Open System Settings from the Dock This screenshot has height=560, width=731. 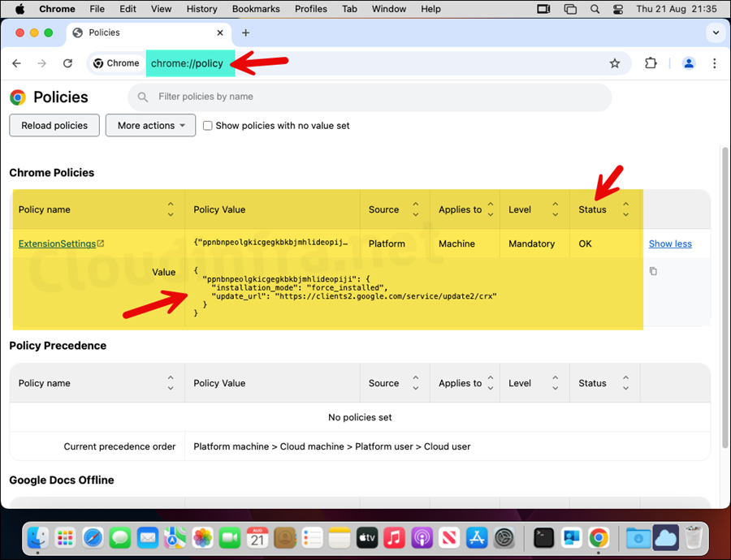coord(504,537)
